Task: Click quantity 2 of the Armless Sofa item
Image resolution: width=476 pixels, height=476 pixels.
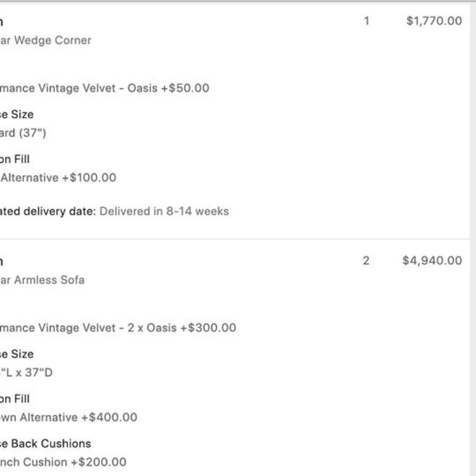Action: pos(366,261)
